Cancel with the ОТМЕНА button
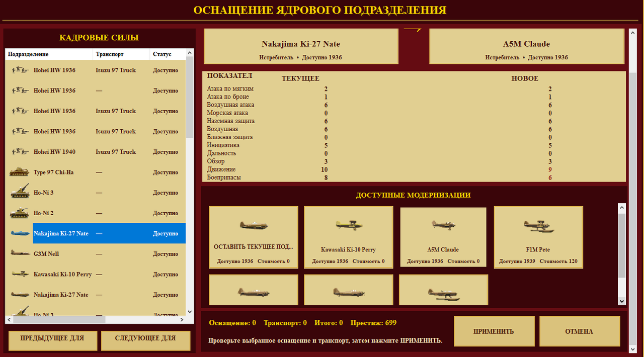The width and height of the screenshot is (644, 357). point(580,331)
